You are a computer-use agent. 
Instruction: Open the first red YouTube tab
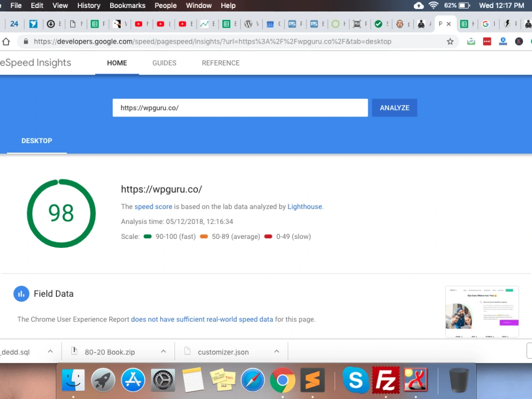click(138, 24)
